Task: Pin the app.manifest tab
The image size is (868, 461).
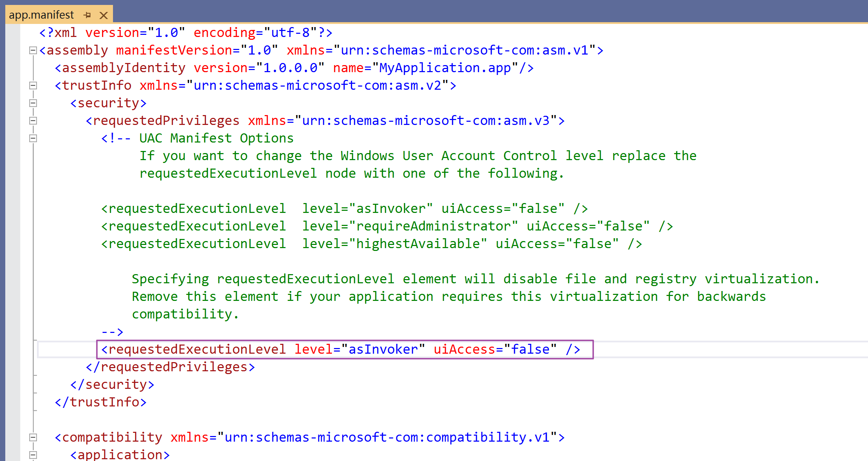Action: [87, 15]
